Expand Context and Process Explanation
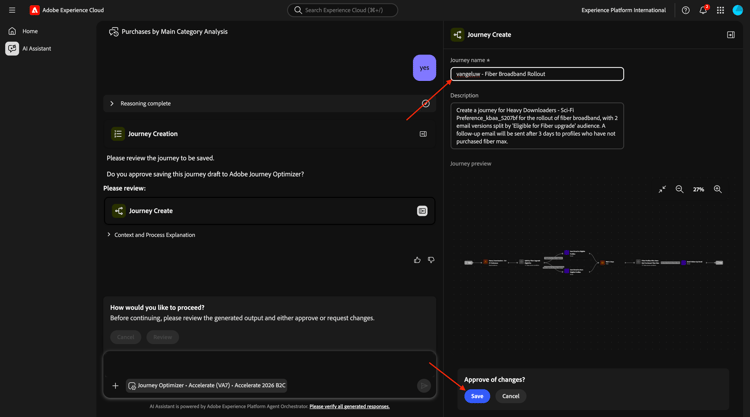This screenshot has width=750, height=417. (x=151, y=235)
